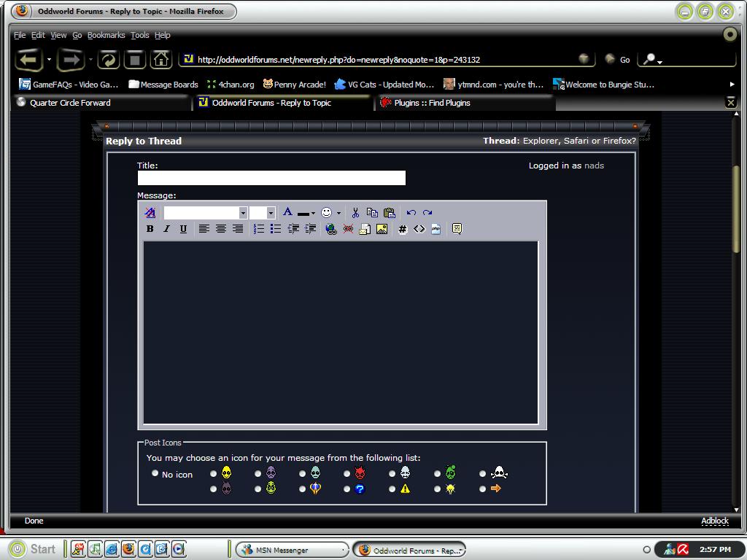Screen dimensions: 747x560
Task: Cut selected text with the scissors icon
Action: 355,213
